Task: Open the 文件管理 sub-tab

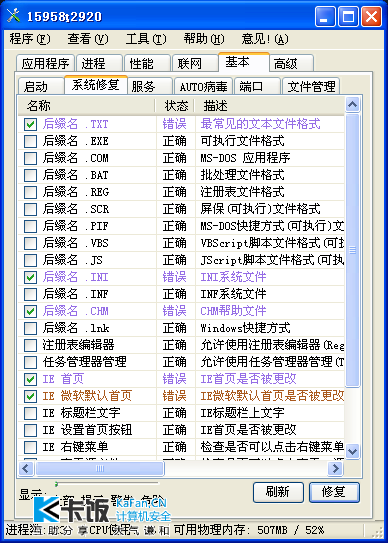Action: [311, 86]
